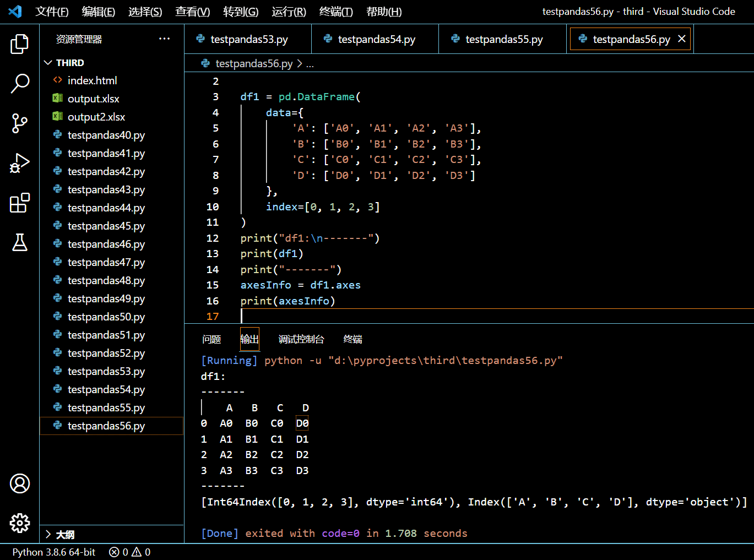Viewport: 754px width, 560px height.
Task: Open testpandas47.py in the explorer
Action: (112, 262)
